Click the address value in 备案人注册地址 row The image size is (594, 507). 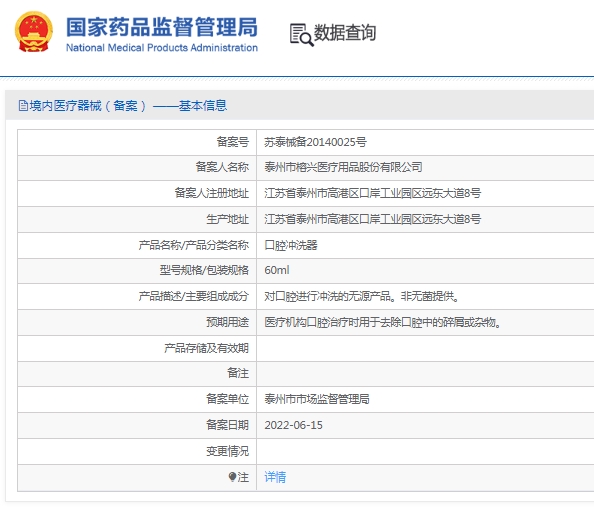point(372,193)
